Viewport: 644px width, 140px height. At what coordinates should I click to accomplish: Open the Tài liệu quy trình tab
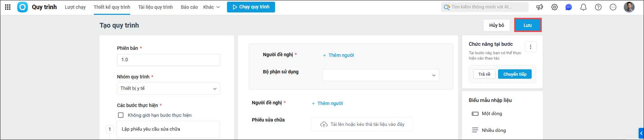pyautogui.click(x=155, y=7)
